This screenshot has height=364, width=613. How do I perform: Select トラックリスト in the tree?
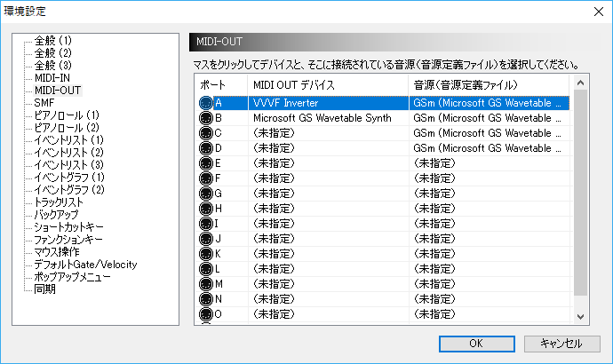click(59, 202)
